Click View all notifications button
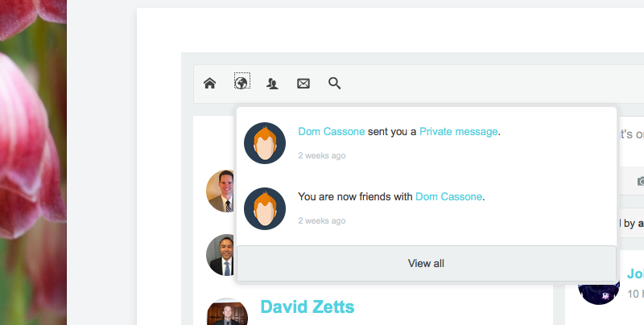Viewport: 644px width, 325px height. 427,263
